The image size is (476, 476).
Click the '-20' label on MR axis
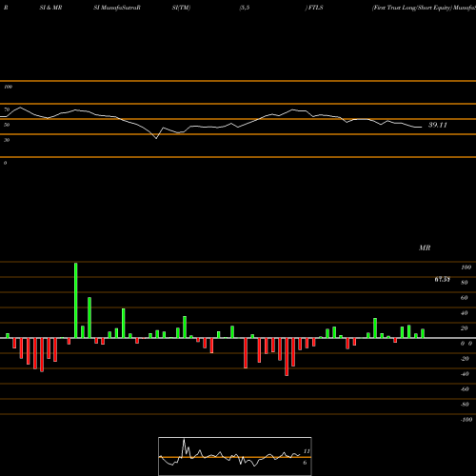click(465, 359)
